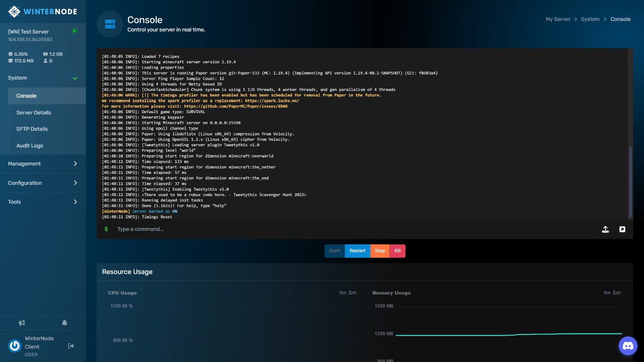Open the Discord chat bubble
The height and width of the screenshot is (362, 644).
(628, 346)
